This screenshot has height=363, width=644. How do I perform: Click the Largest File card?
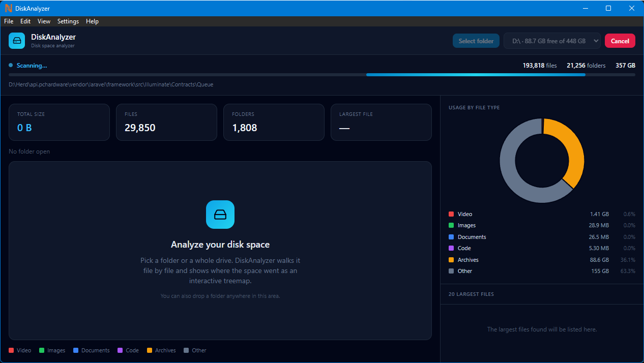(381, 123)
